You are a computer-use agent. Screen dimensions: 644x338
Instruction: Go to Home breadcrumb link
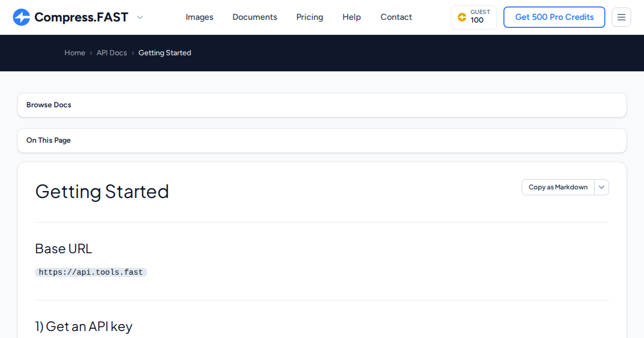pyautogui.click(x=75, y=53)
